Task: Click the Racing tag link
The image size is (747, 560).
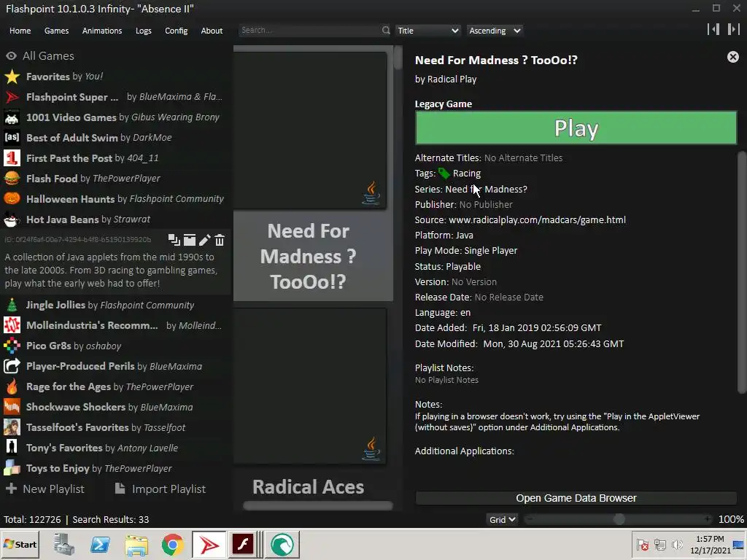Action: [x=466, y=174]
